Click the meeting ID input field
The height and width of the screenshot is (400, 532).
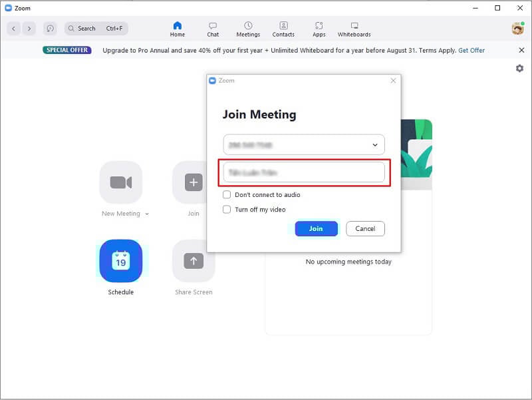pyautogui.click(x=304, y=144)
